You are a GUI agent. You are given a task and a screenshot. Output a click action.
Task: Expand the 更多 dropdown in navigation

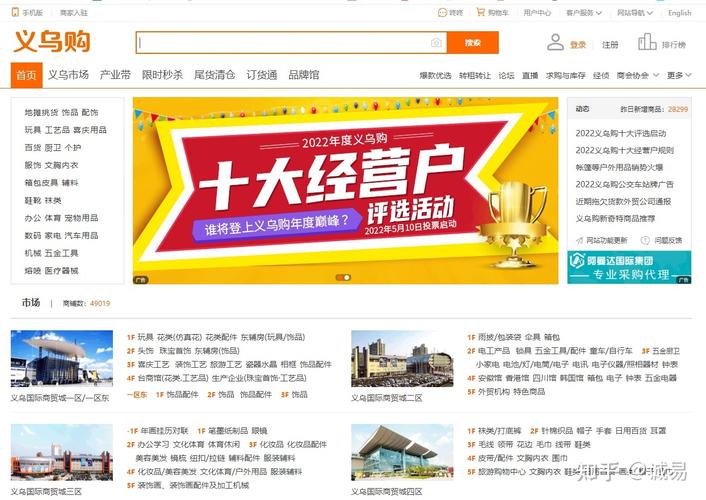point(679,75)
